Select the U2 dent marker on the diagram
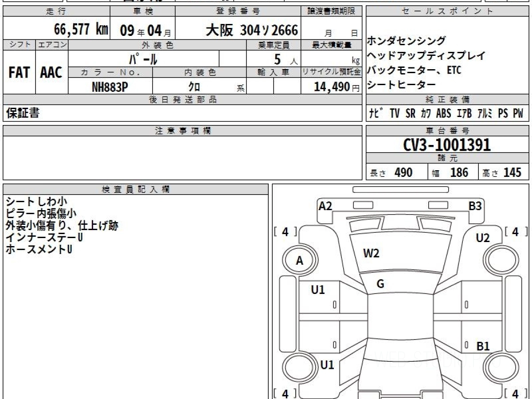 point(482,238)
